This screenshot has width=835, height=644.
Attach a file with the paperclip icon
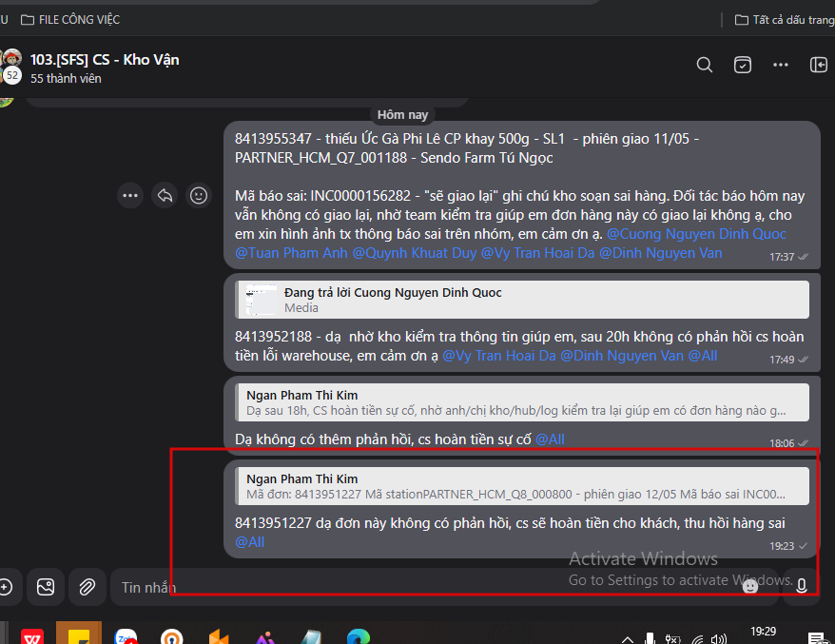click(x=87, y=587)
